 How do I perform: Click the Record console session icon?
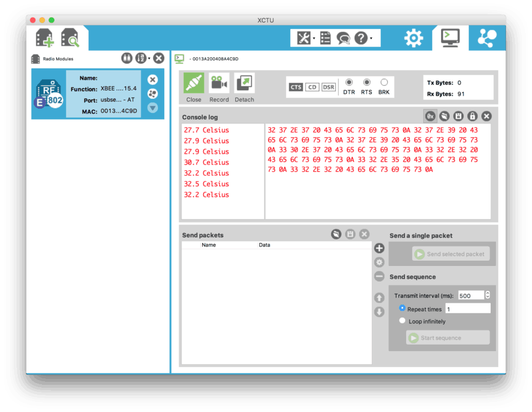pos(219,83)
